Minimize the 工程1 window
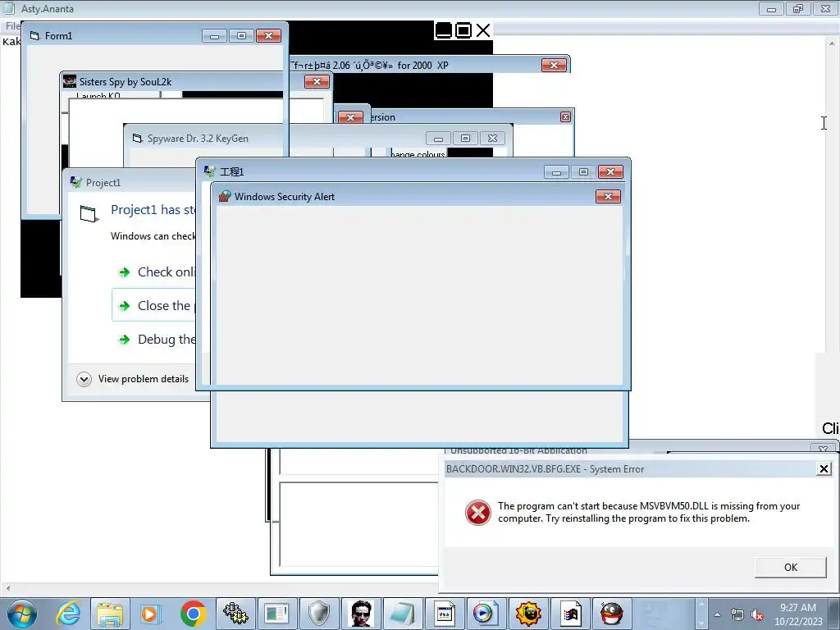 click(x=556, y=172)
